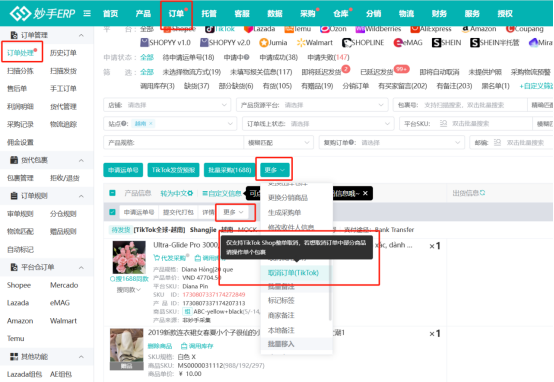Click 提交代打包 button in order row
This screenshot has width=554, height=382.
[x=178, y=212]
